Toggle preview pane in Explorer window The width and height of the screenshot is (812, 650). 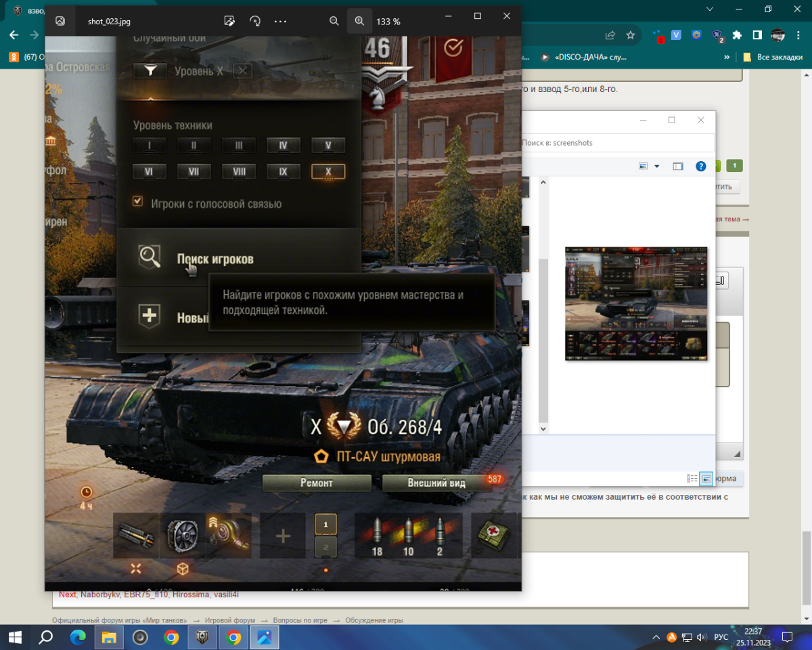coord(678,167)
